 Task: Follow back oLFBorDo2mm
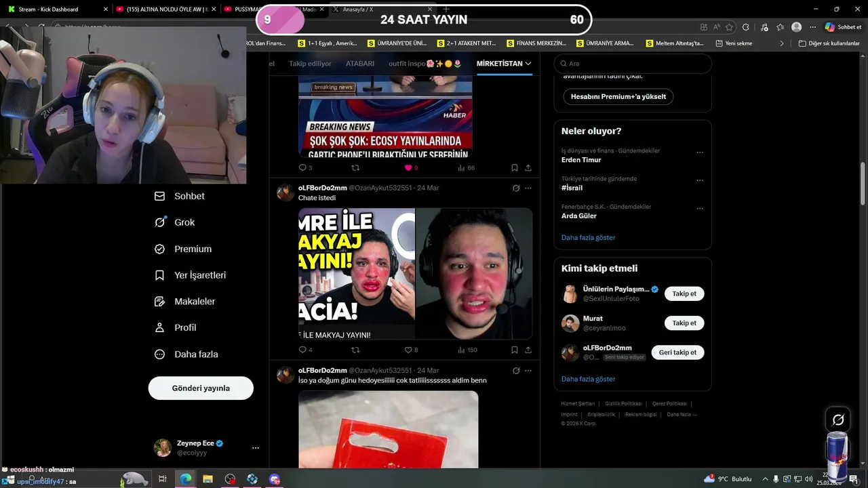pyautogui.click(x=677, y=352)
